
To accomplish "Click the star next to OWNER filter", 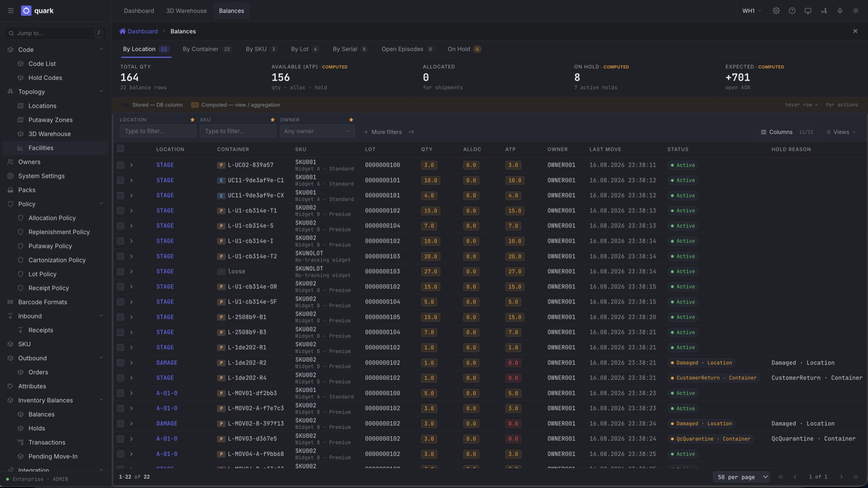I will pos(351,120).
